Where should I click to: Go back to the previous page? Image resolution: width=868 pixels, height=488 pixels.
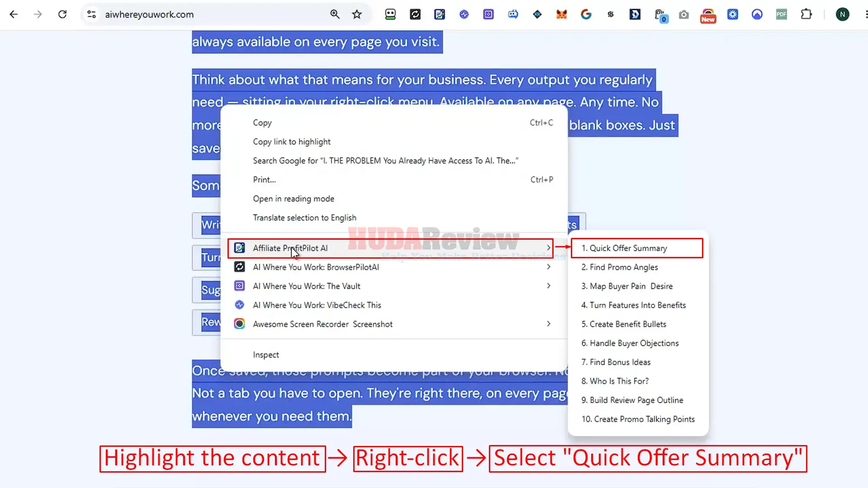[14, 14]
